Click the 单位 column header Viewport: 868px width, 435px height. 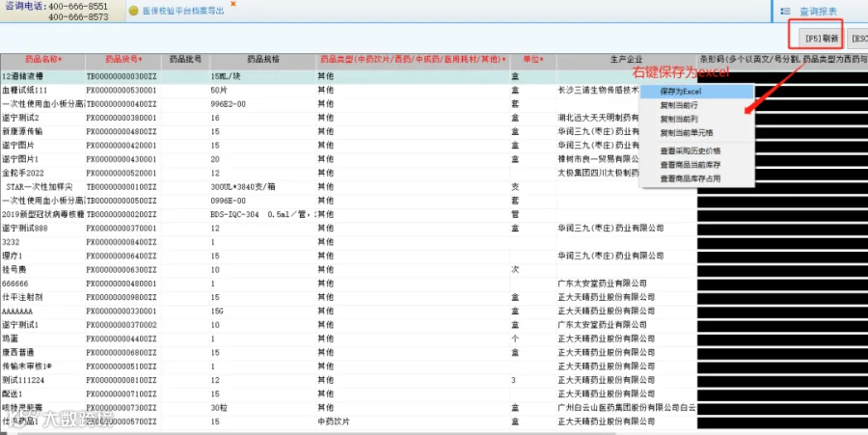[x=533, y=59]
